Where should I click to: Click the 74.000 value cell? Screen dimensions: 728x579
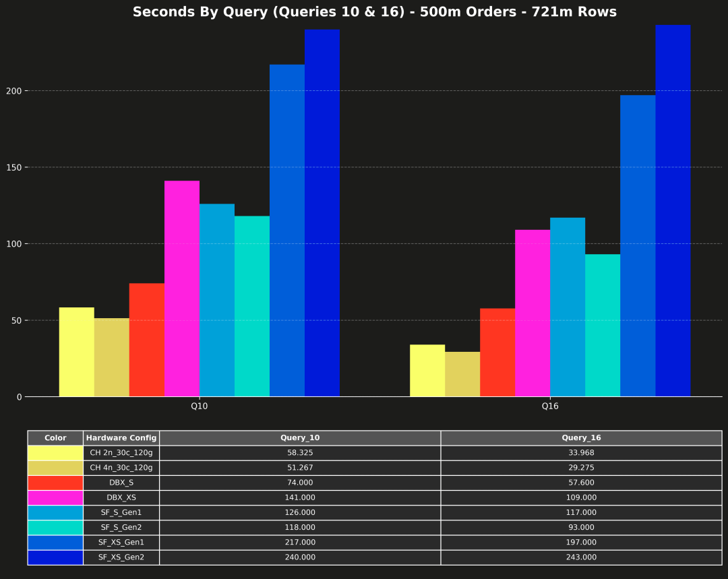[300, 483]
